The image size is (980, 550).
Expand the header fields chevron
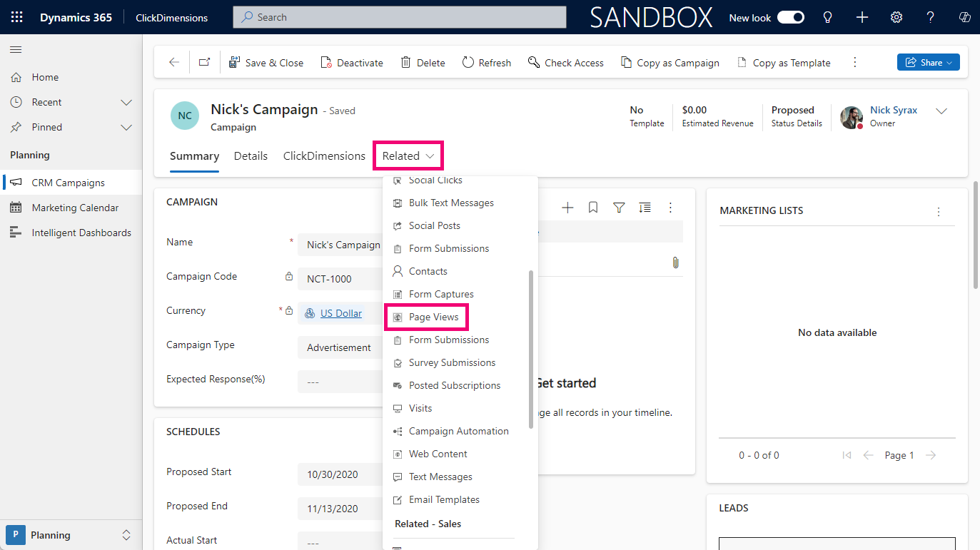coord(941,111)
